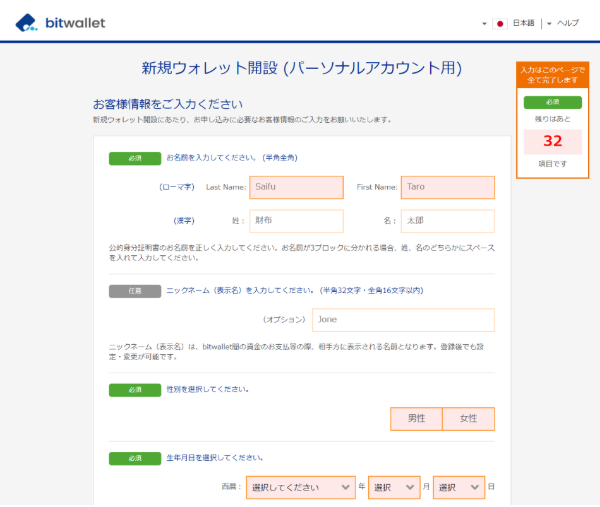Open the ヘルプ help menu
This screenshot has width=600, height=507.
click(567, 22)
